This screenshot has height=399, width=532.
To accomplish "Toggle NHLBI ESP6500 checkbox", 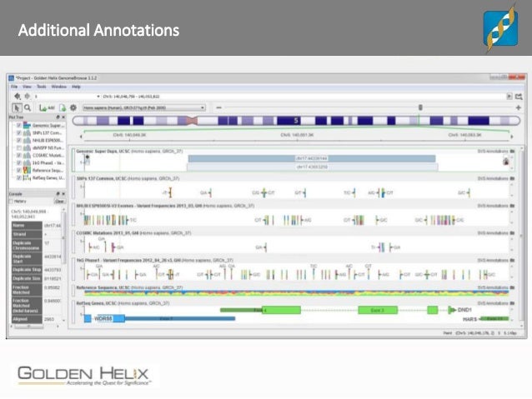I will [19, 140].
